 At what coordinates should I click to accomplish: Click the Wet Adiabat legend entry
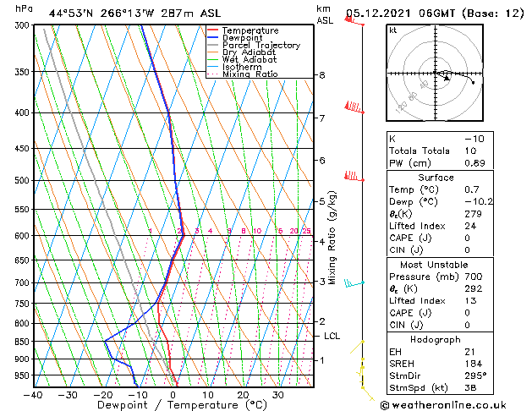pyautogui.click(x=242, y=59)
